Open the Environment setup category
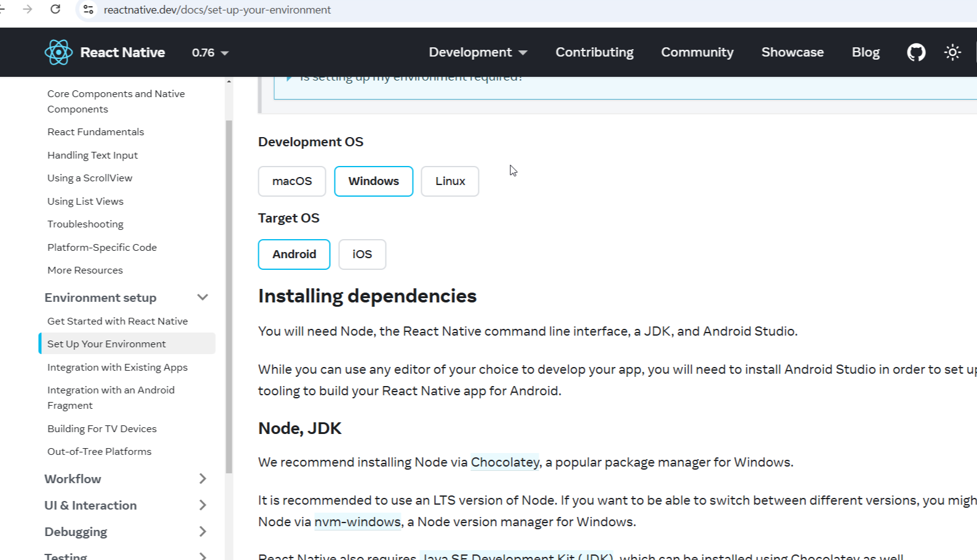 coord(100,298)
